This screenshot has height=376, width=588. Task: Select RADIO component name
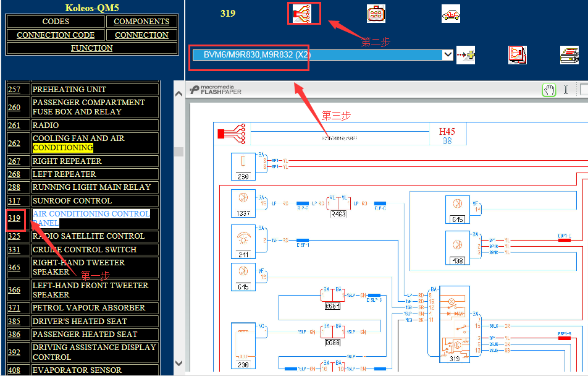point(46,125)
